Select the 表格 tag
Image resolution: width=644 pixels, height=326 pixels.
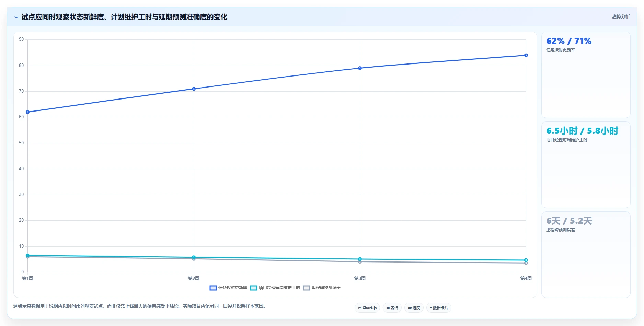click(392, 308)
